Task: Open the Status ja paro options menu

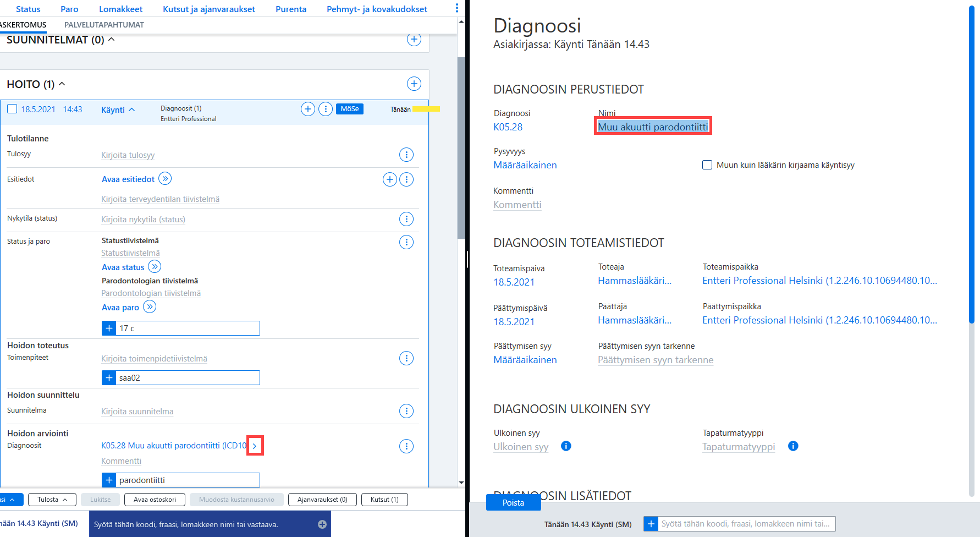Action: pyautogui.click(x=406, y=242)
